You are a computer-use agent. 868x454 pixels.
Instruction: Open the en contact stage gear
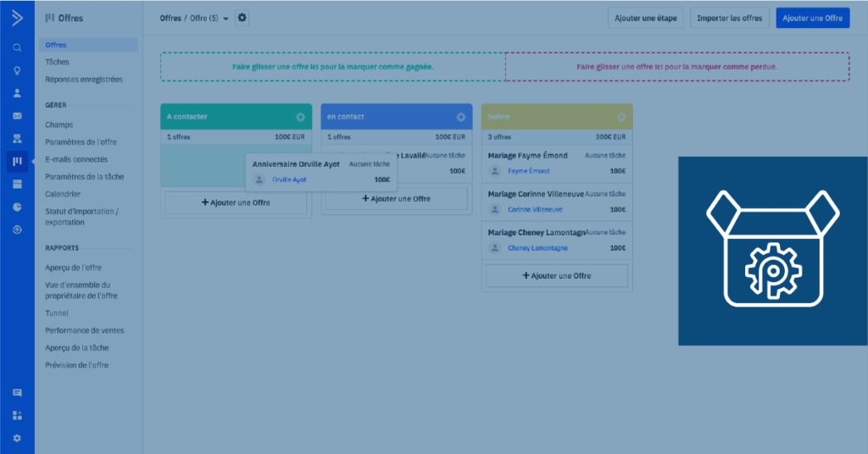click(x=460, y=117)
